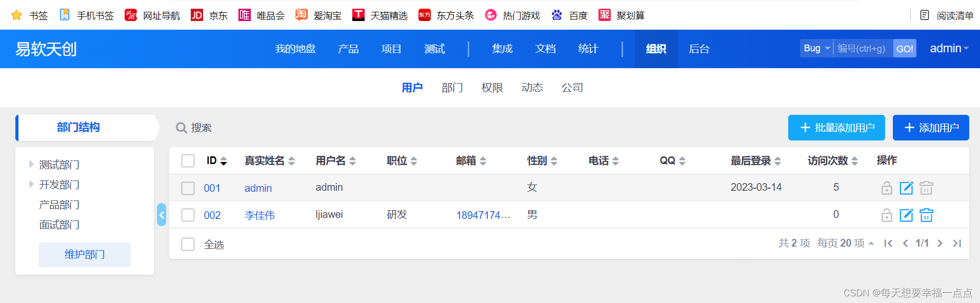Click the GO! button

tap(905, 48)
